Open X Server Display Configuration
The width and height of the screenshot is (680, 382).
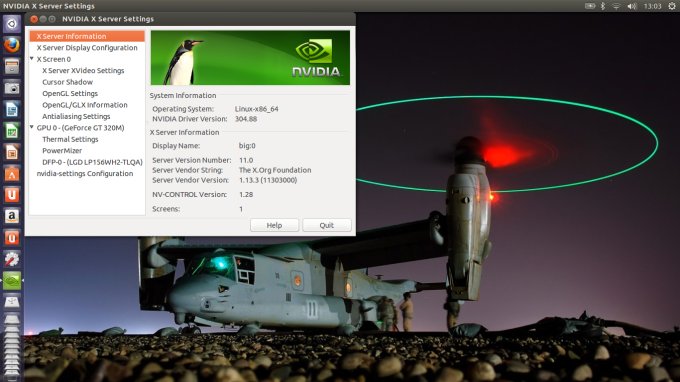(x=87, y=48)
